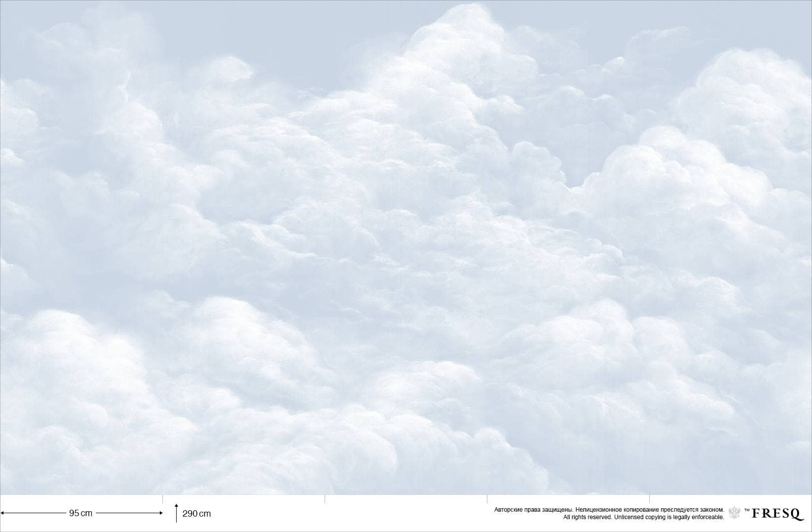This screenshot has width=812, height=532.
Task: Click the Russian copyright notice line
Action: (609, 510)
